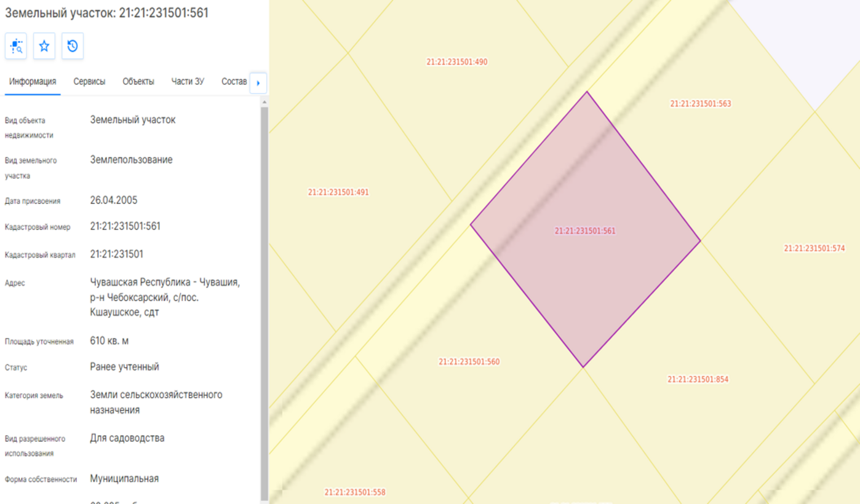860x504 pixels.
Task: Add parcel to favorites with star icon
Action: [x=44, y=46]
